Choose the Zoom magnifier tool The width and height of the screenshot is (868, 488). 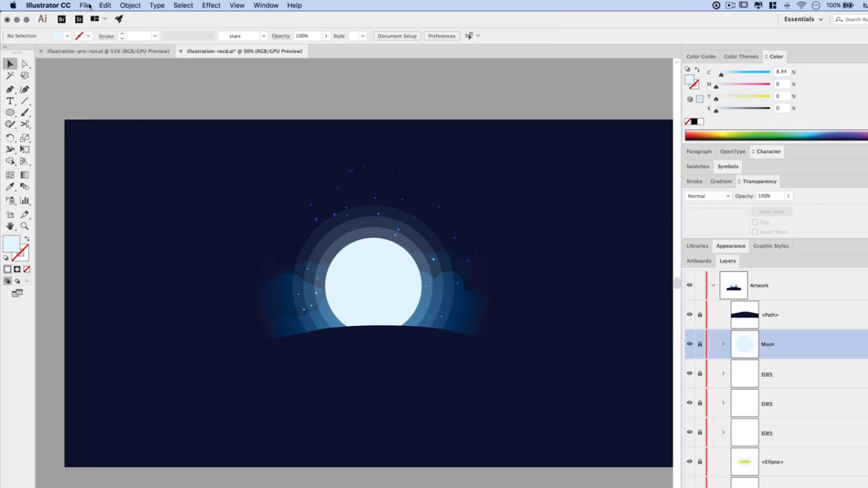pyautogui.click(x=25, y=226)
